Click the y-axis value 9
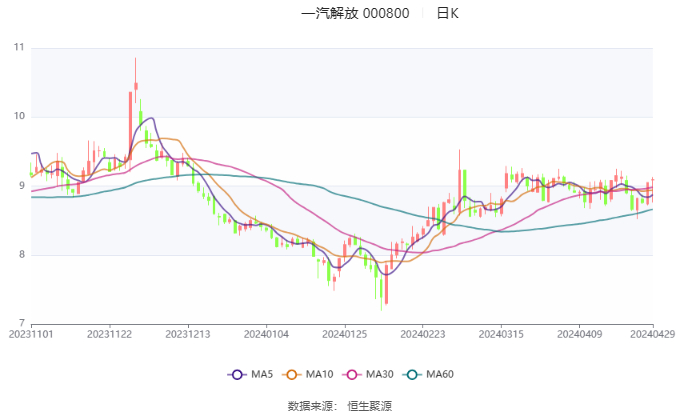This screenshot has height=413, width=680. click(22, 186)
